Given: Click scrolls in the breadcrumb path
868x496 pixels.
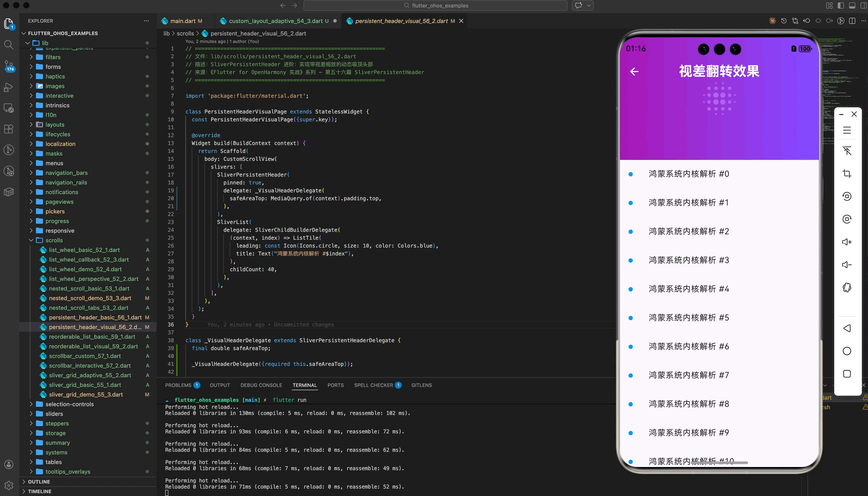Looking at the screenshot, I should 185,33.
